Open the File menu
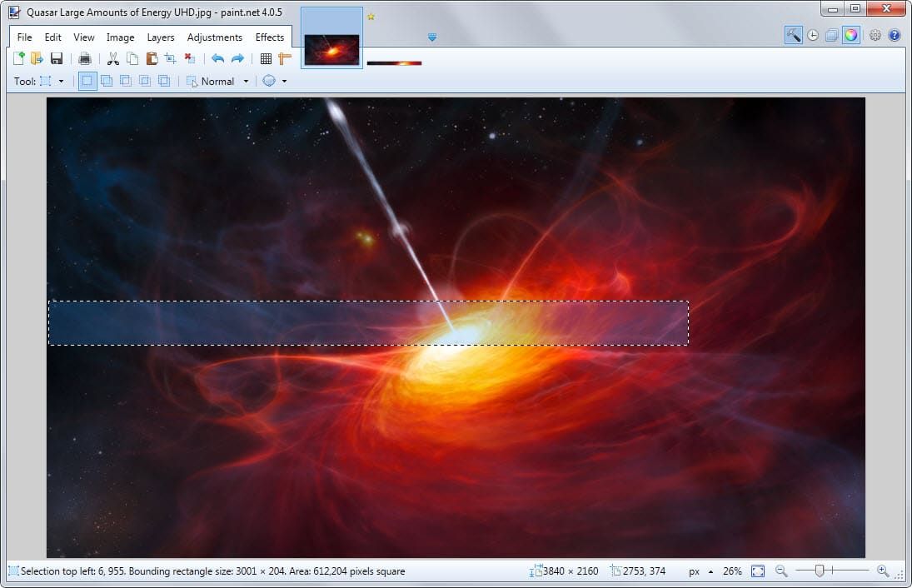 point(24,37)
